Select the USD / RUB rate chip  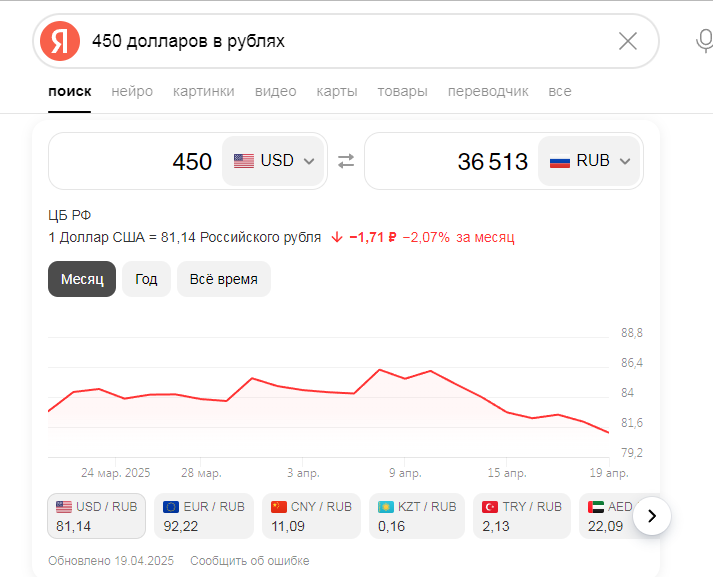(96, 516)
